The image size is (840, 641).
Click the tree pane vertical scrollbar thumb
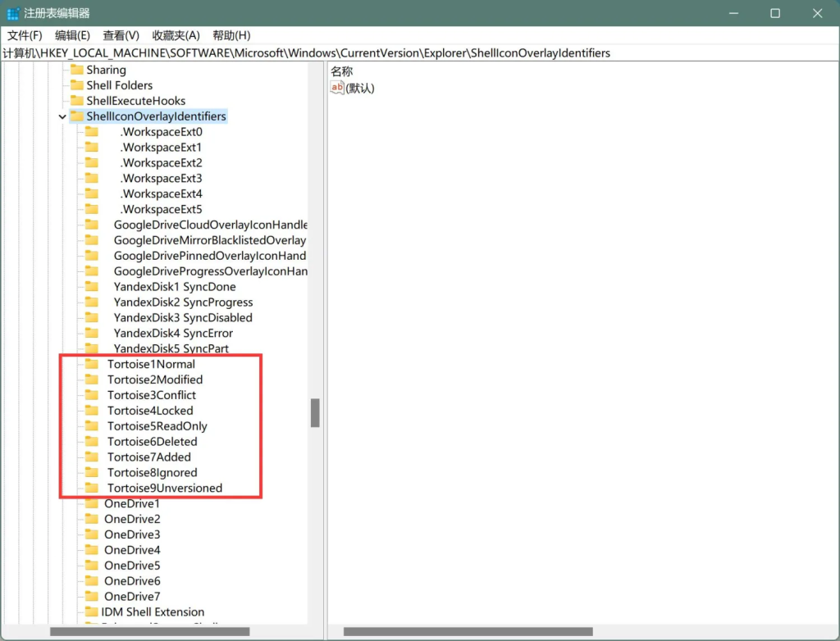pos(315,413)
